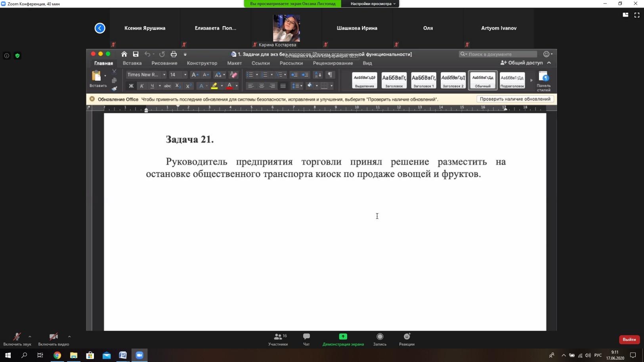Toggle italic (К) formatting
Screen dimensions: 644x362
coord(141,86)
